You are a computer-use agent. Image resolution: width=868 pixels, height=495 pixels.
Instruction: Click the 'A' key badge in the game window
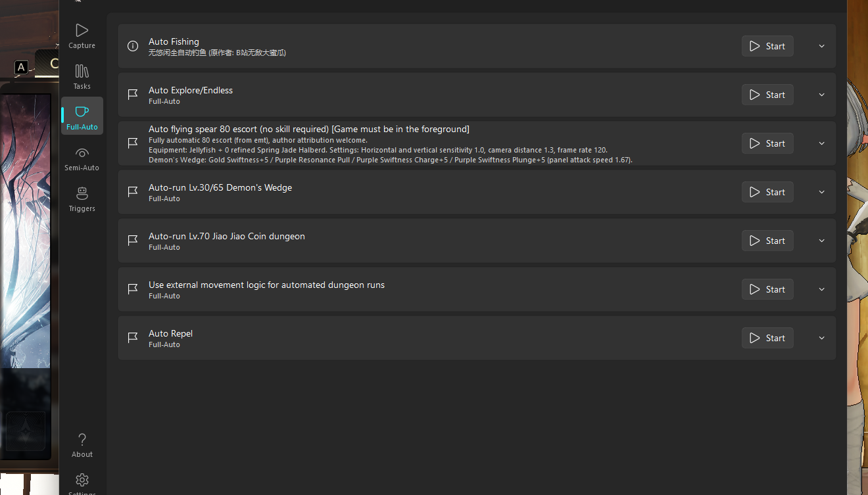point(21,67)
